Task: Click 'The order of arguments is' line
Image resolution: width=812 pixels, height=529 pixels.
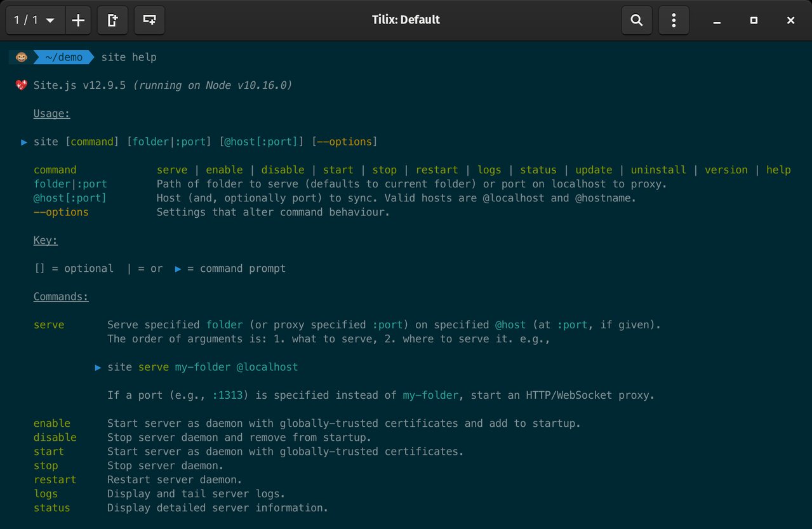Action: [328, 339]
